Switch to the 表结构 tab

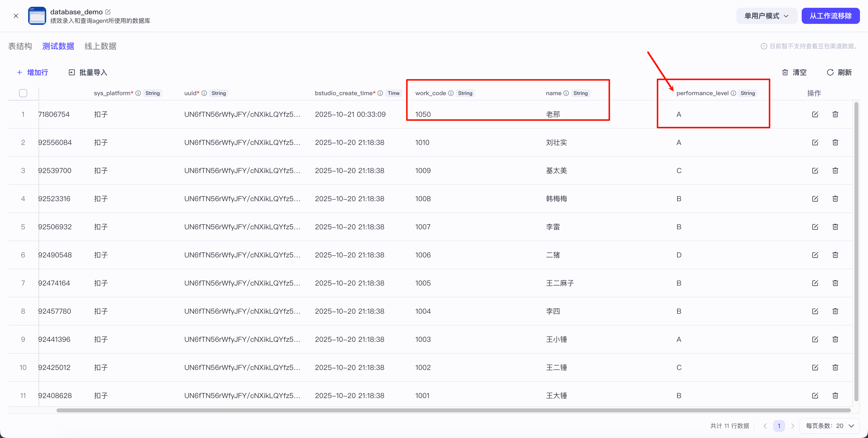click(x=20, y=46)
